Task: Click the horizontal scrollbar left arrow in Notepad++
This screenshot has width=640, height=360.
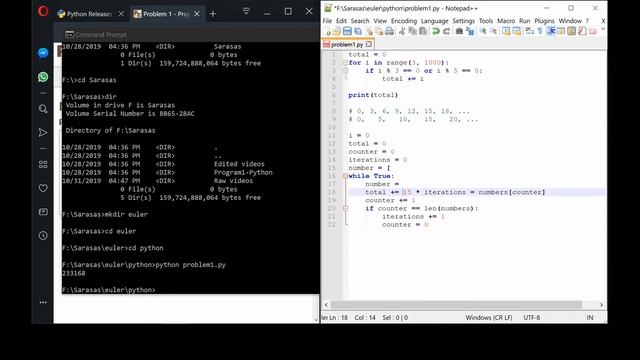Action: pos(326,305)
